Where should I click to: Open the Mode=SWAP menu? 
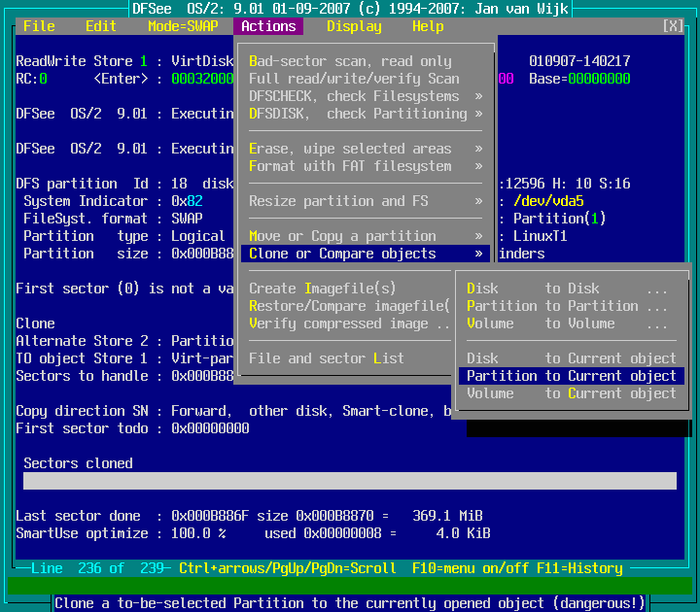tap(183, 26)
